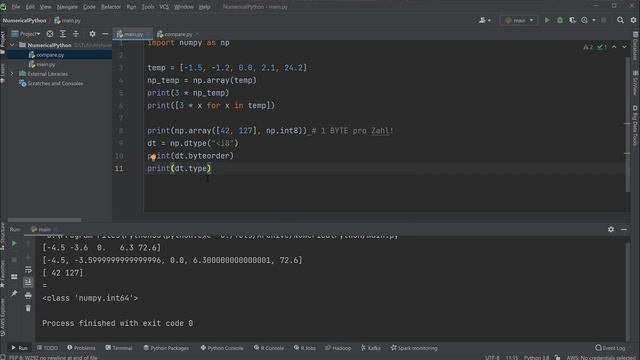Open the Terminal tool window
Screen dimensions: 640x360
click(119, 348)
